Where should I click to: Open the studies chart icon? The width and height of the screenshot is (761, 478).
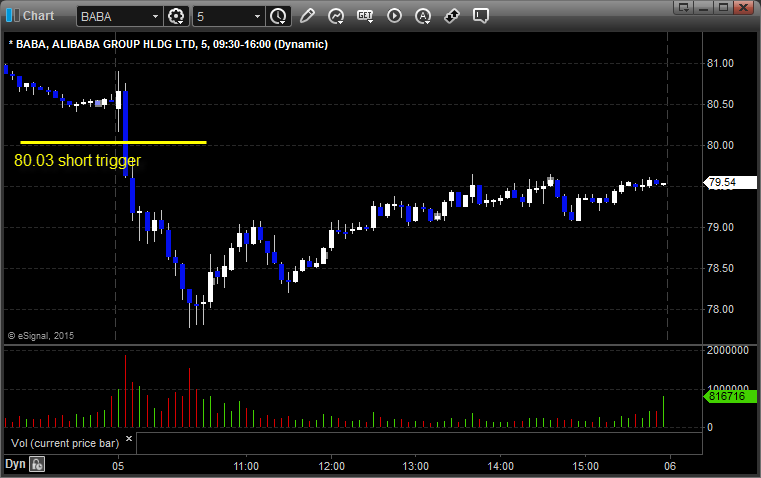click(336, 16)
